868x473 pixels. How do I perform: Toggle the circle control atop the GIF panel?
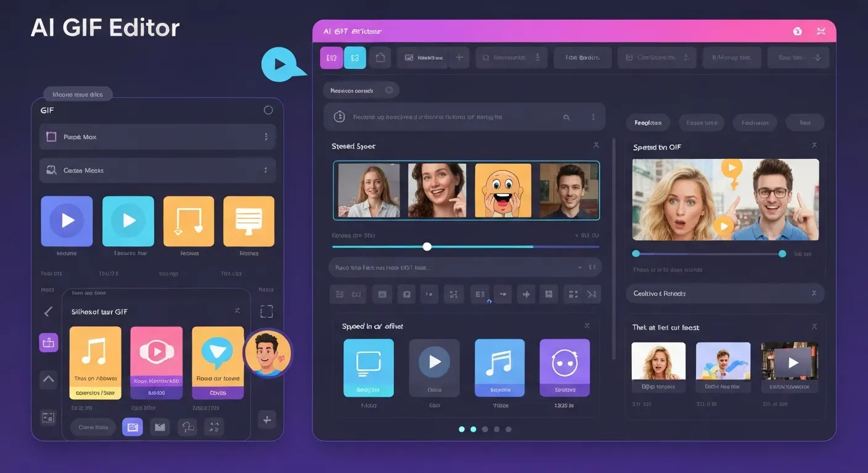coord(268,110)
